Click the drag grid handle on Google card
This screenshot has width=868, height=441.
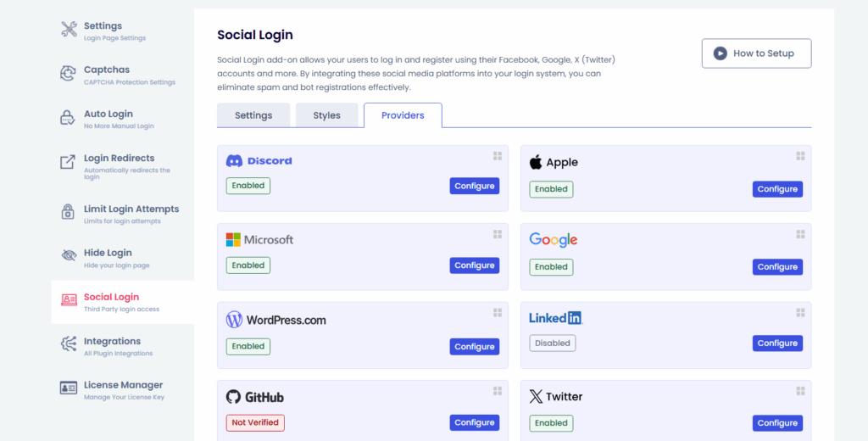click(800, 234)
